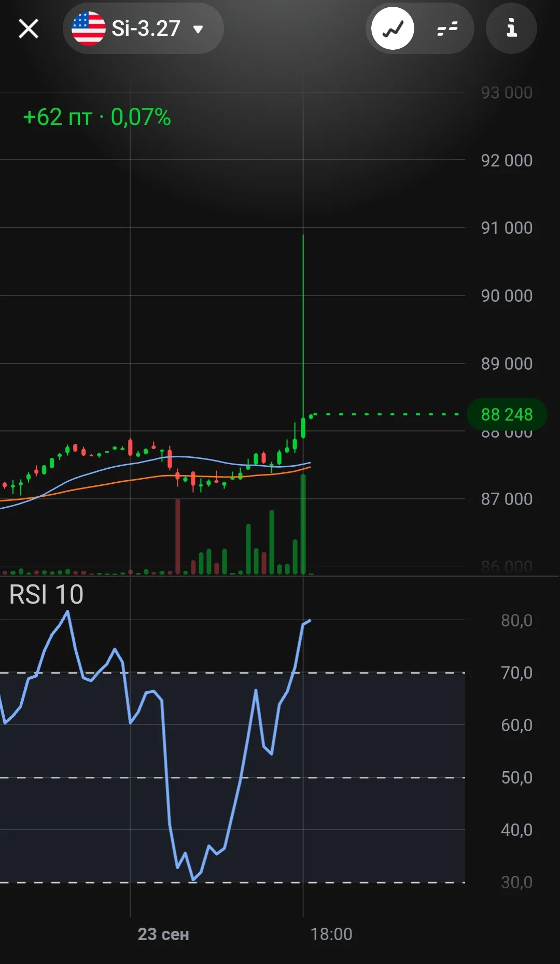The image size is (560, 964).
Task: Select the line chart view toggle
Action: click(x=393, y=29)
